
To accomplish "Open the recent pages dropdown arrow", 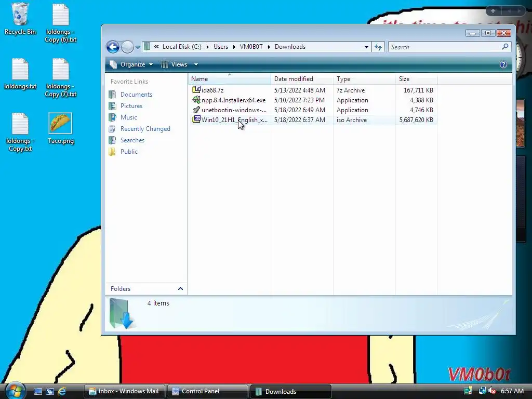I will [x=138, y=47].
